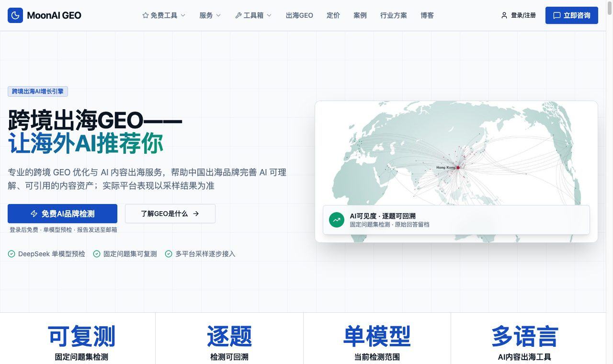Click the 检测可回溯 label
The height and width of the screenshot is (364, 613).
point(229,357)
